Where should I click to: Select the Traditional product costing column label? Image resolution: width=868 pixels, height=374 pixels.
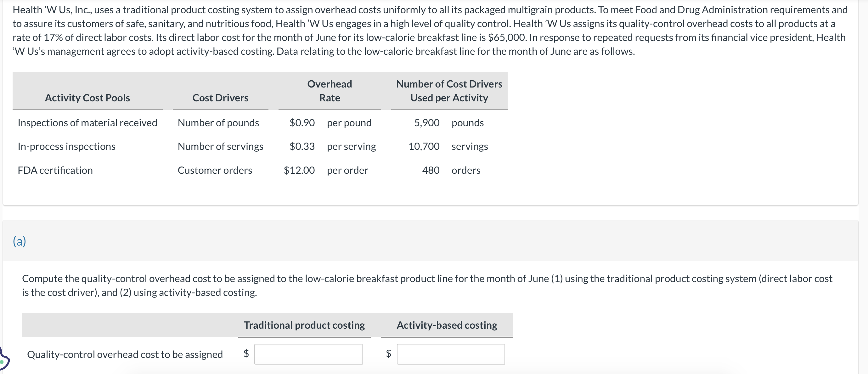pyautogui.click(x=304, y=325)
